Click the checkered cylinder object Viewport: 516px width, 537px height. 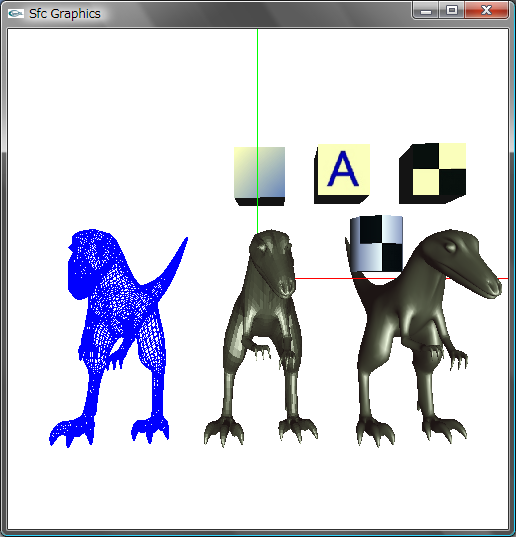[377, 243]
